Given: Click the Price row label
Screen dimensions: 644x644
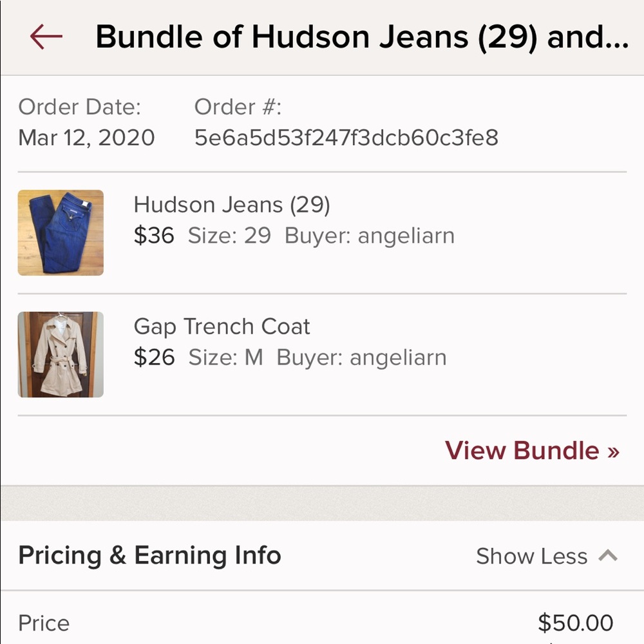Looking at the screenshot, I should tap(43, 622).
